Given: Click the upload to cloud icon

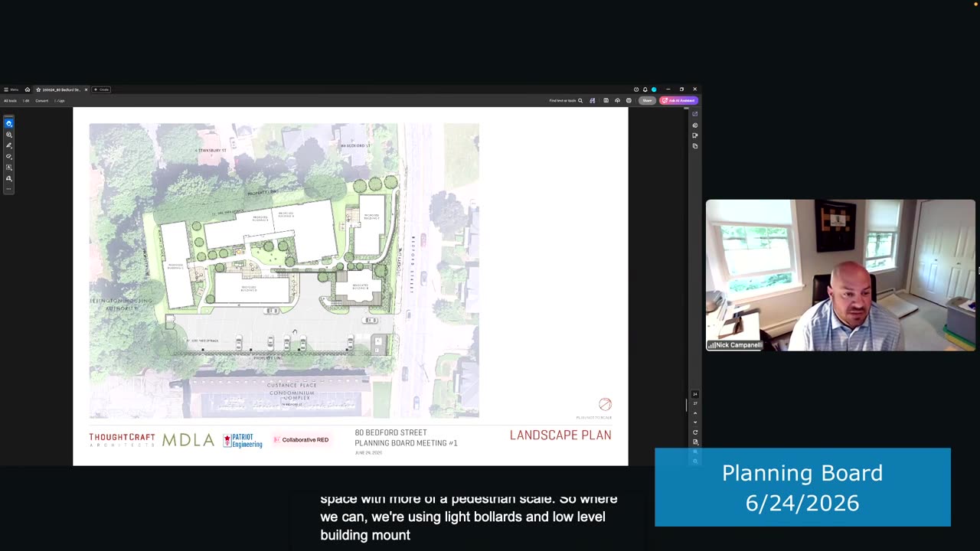Looking at the screenshot, I should 617,100.
